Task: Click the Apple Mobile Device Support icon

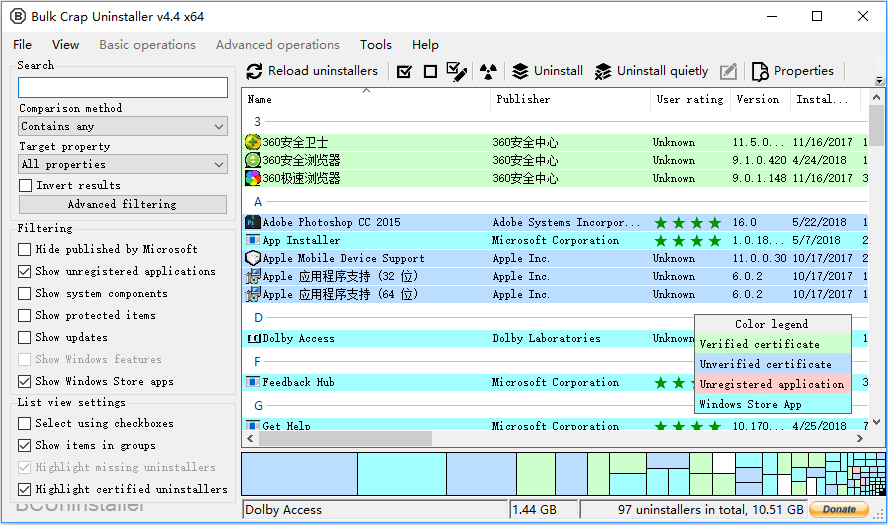Action: tap(253, 258)
